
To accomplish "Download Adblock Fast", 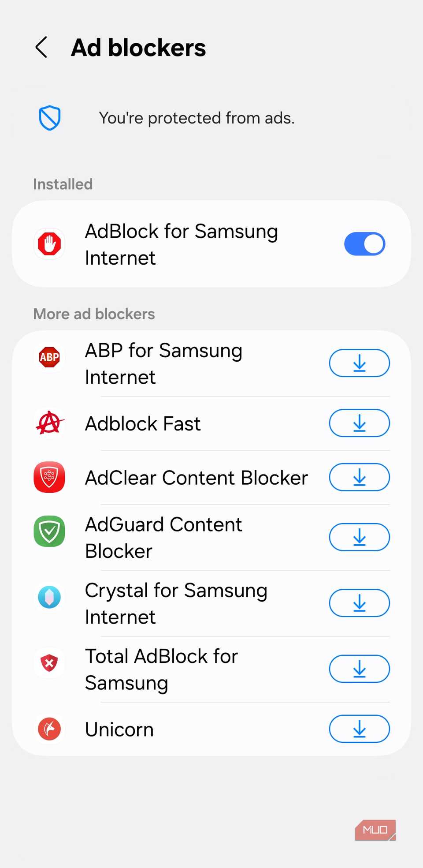I will click(x=359, y=423).
